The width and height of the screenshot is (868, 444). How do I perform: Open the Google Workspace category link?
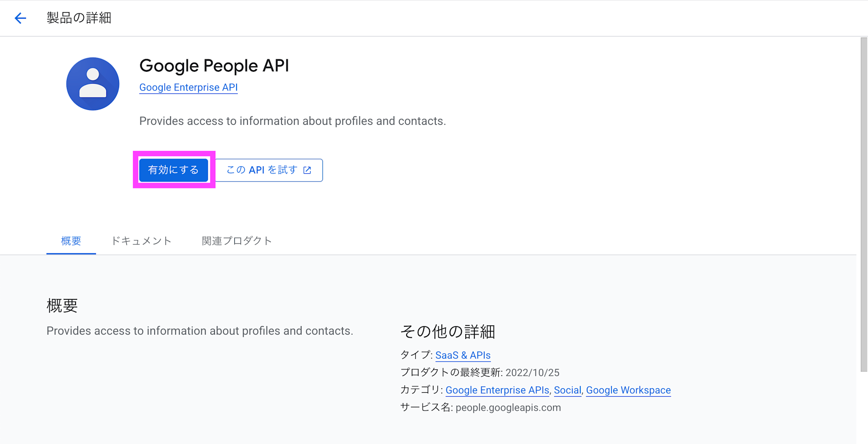[x=628, y=390]
